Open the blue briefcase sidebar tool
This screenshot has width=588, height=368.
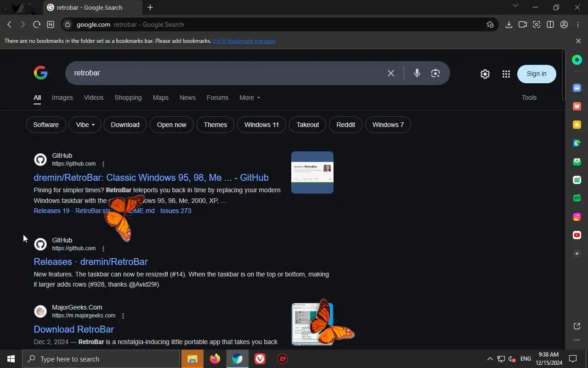[x=577, y=88]
